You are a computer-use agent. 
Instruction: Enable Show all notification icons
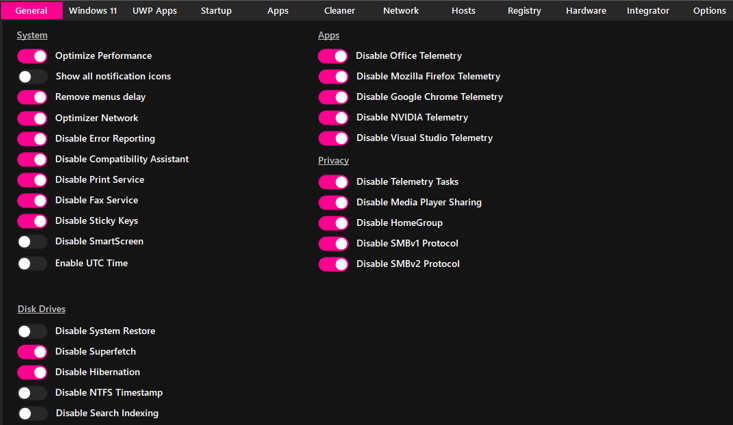click(32, 76)
